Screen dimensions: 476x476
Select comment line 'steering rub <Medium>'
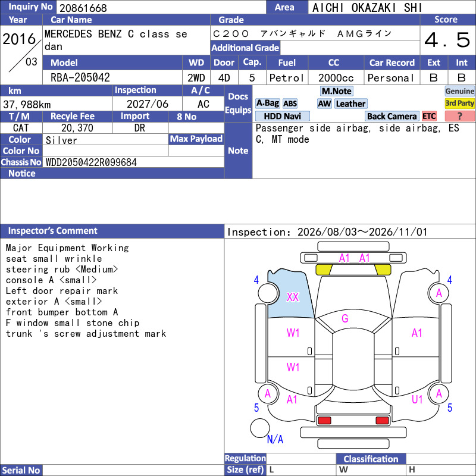[62, 270]
